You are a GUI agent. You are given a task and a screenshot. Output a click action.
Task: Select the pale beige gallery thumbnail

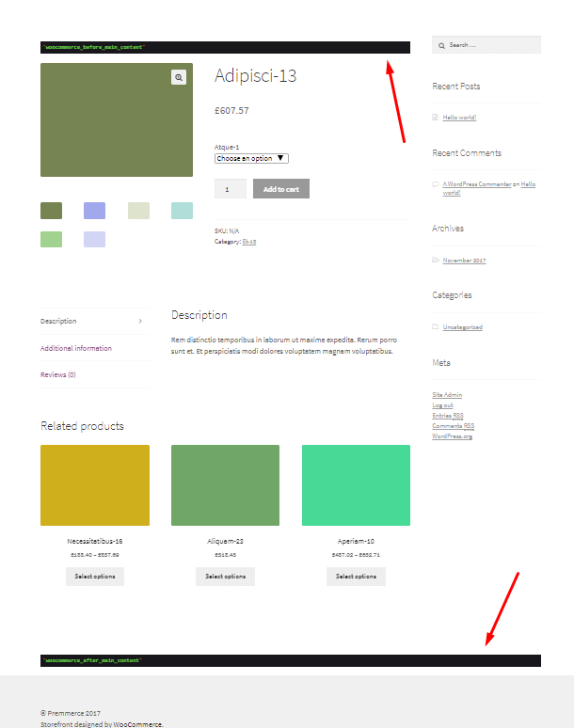138,211
